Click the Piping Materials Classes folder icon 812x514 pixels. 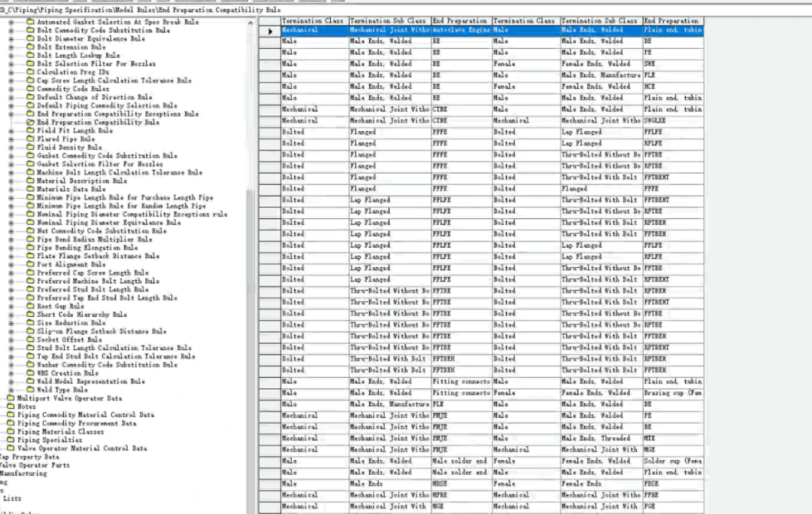pos(11,431)
